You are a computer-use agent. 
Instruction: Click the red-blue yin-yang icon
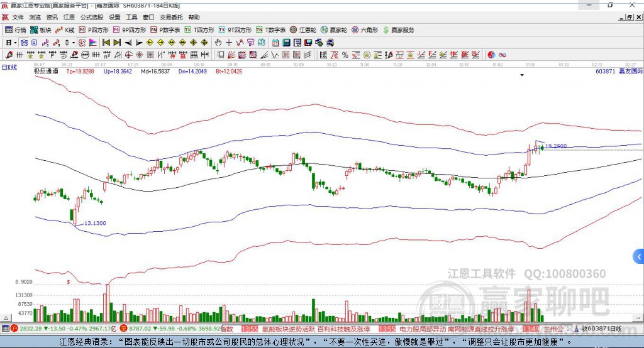pyautogui.click(x=491, y=55)
